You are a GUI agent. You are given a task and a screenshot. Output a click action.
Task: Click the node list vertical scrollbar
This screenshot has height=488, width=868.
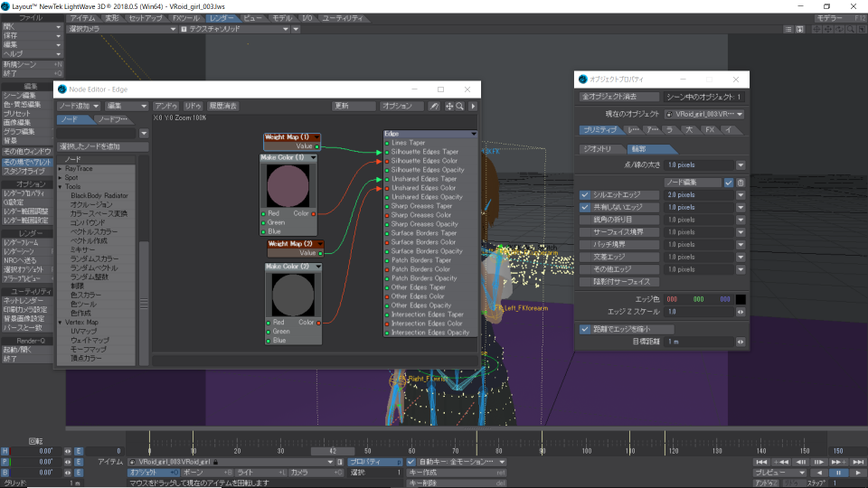[144, 304]
